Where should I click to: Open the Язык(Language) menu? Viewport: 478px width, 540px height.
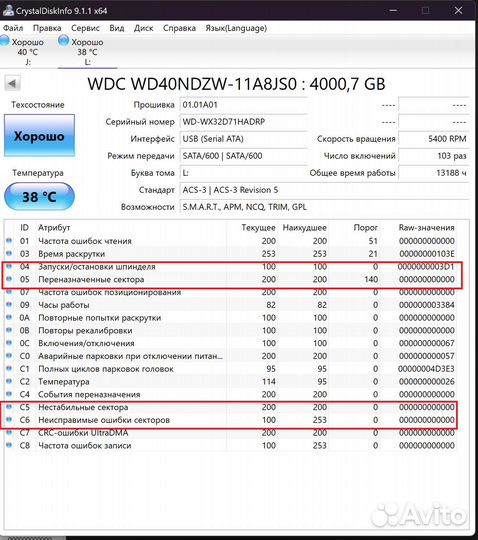[x=236, y=28]
